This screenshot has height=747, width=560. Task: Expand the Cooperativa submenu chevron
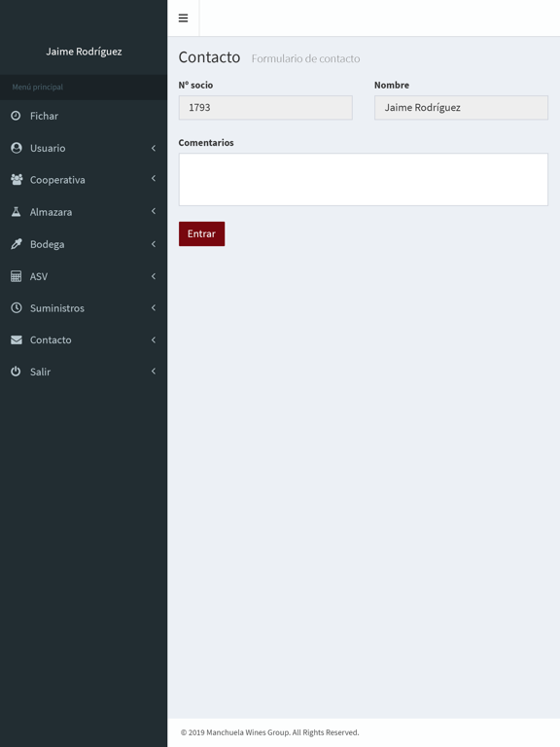154,179
